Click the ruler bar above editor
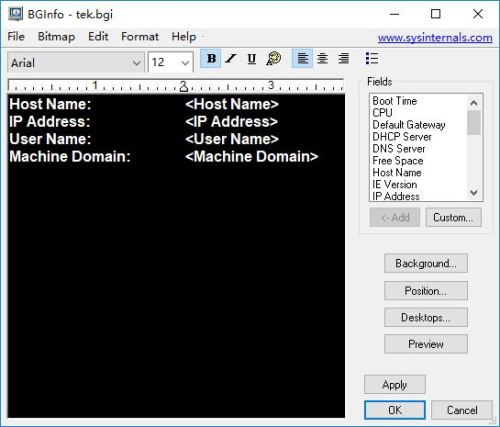This screenshot has width=500, height=427. tap(176, 85)
